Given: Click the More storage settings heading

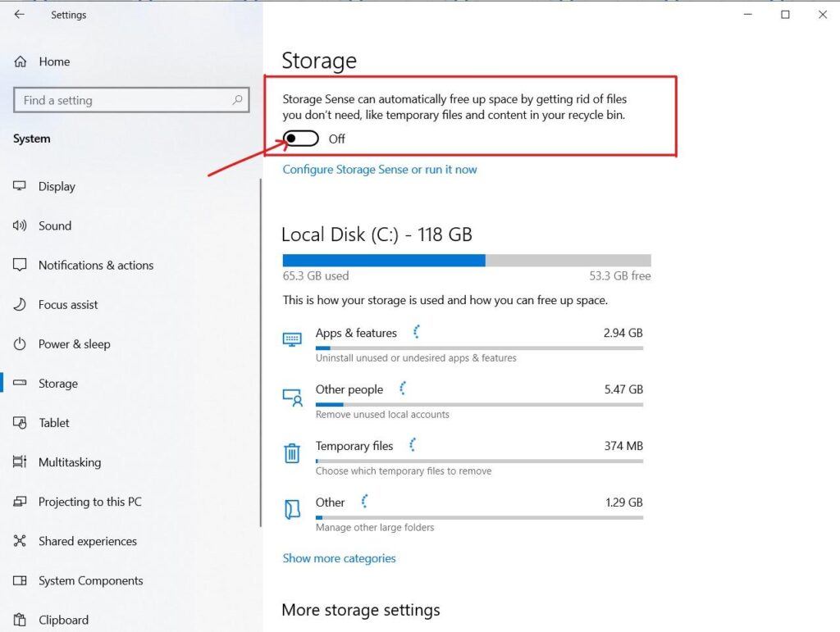Looking at the screenshot, I should (361, 610).
